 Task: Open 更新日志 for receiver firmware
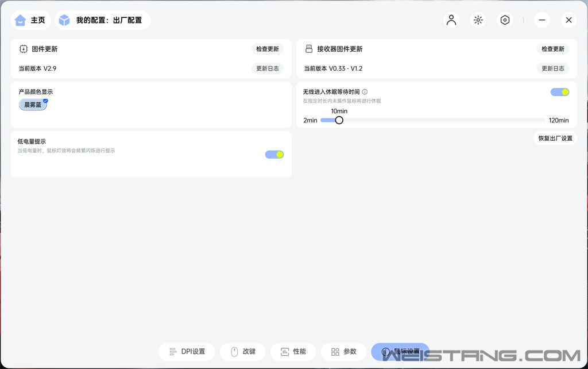coord(553,68)
